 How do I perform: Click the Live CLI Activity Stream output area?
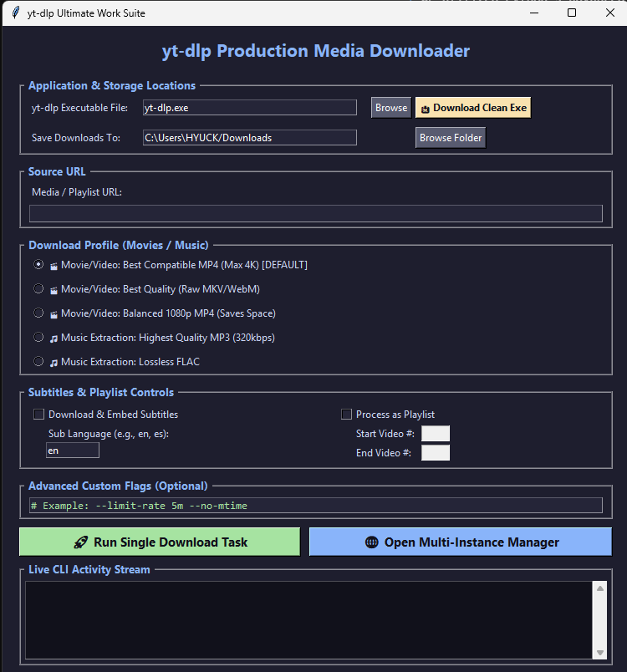click(x=308, y=619)
